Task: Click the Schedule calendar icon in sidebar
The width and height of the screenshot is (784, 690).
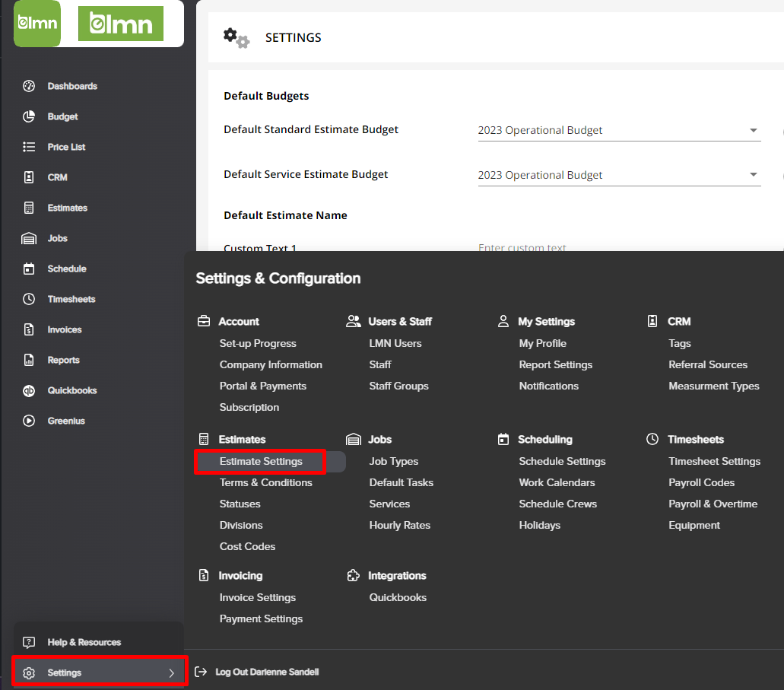Action: coord(29,269)
